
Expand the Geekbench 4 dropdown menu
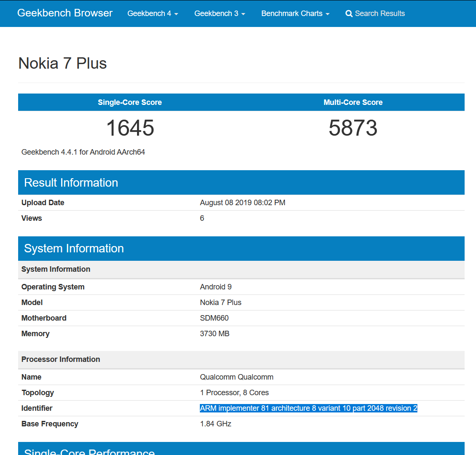click(153, 13)
